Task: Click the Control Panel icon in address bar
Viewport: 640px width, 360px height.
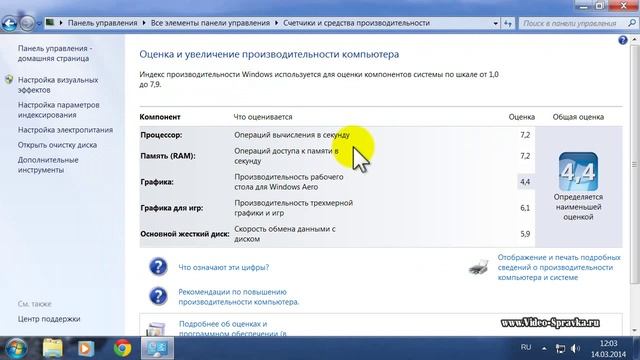Action: tap(50, 23)
